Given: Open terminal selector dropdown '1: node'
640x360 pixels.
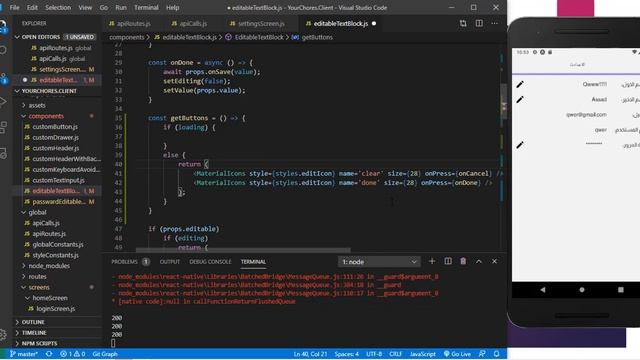Looking at the screenshot, I should click(379, 262).
